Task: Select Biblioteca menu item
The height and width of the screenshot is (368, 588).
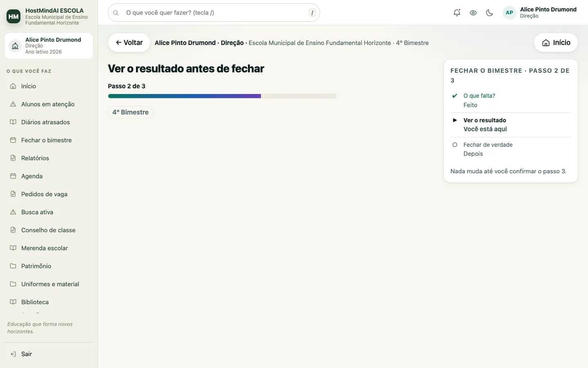Action: click(49, 302)
